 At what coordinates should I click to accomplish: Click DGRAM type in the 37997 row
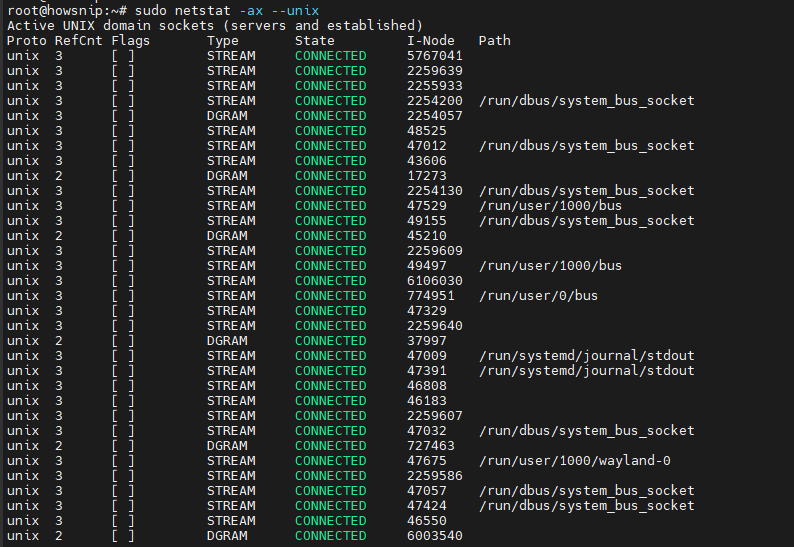227,341
